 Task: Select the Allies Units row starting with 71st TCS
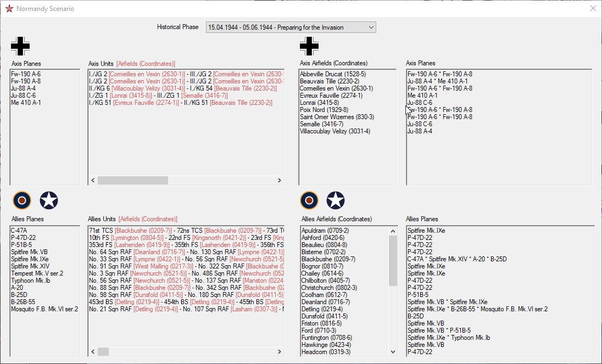(186, 231)
